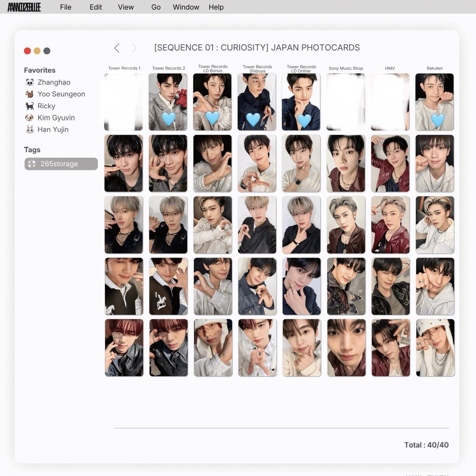Open second-row card in Rakuten column

tap(434, 163)
